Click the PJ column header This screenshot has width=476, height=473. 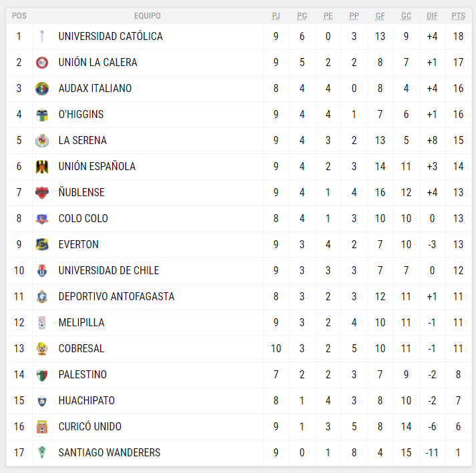point(276,16)
